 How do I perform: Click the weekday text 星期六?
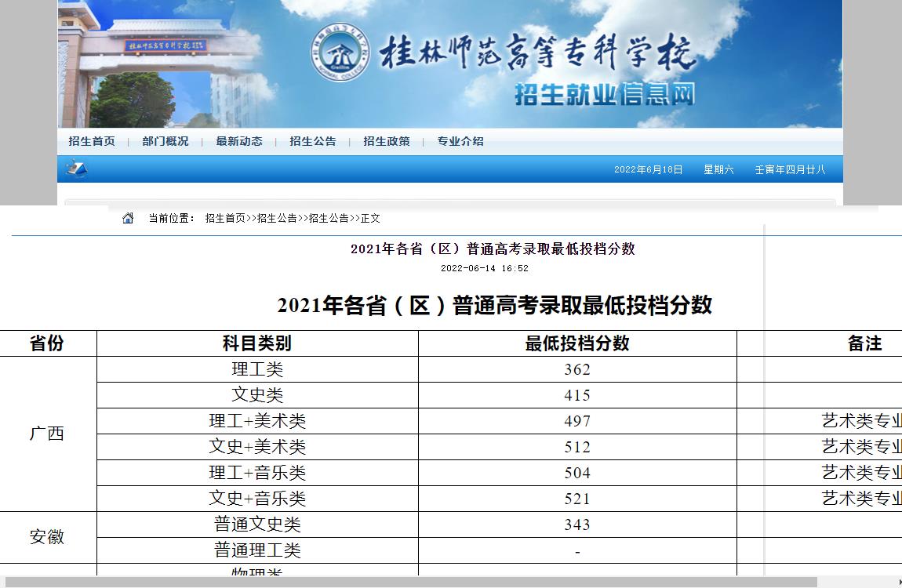[718, 169]
